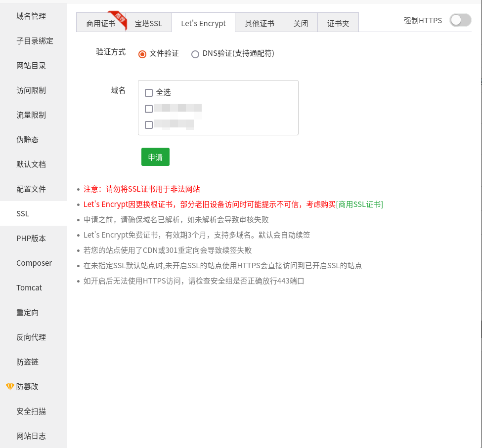Switch to the 商用证书 tab
Viewport: 482px width, 448px height.
pyautogui.click(x=101, y=23)
